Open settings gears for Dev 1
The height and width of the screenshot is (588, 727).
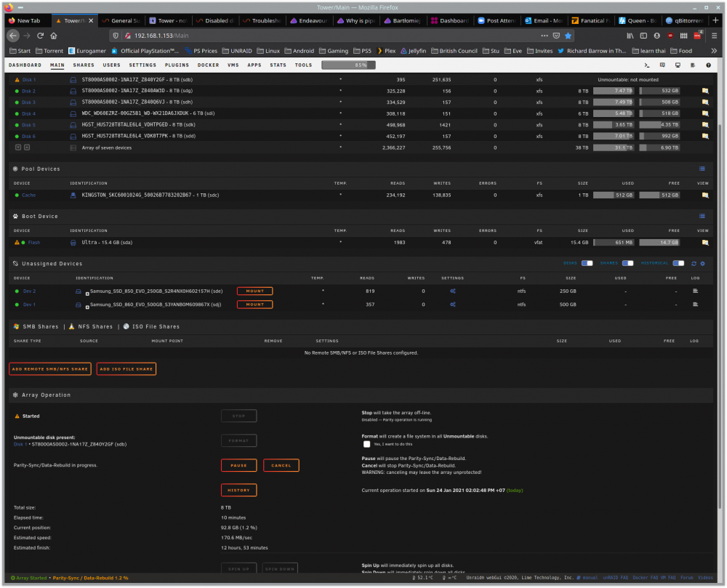click(x=452, y=305)
